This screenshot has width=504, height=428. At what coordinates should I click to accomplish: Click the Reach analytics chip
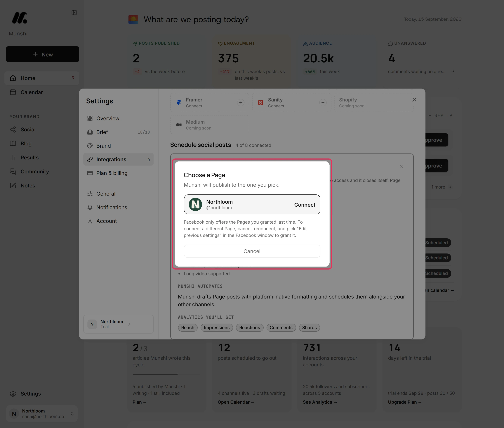click(188, 328)
